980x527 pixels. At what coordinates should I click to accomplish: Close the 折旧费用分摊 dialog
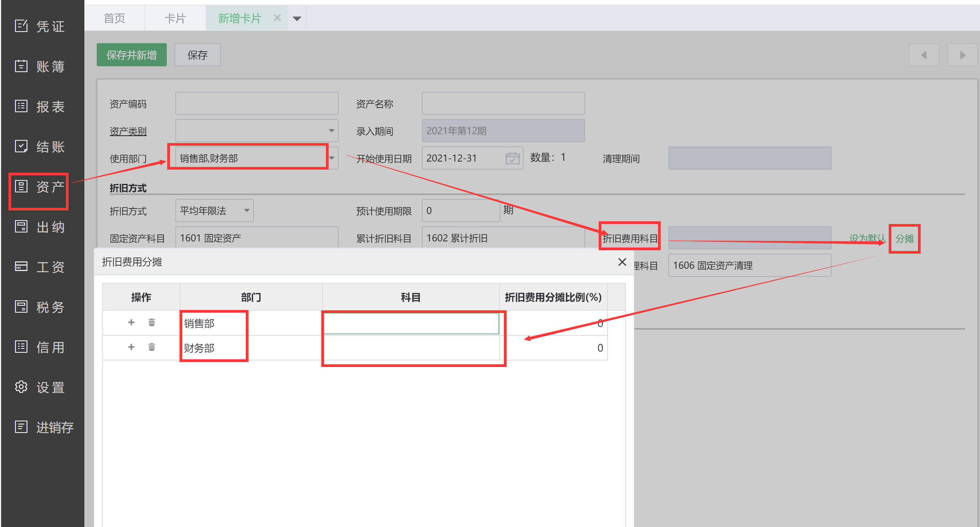click(x=622, y=262)
